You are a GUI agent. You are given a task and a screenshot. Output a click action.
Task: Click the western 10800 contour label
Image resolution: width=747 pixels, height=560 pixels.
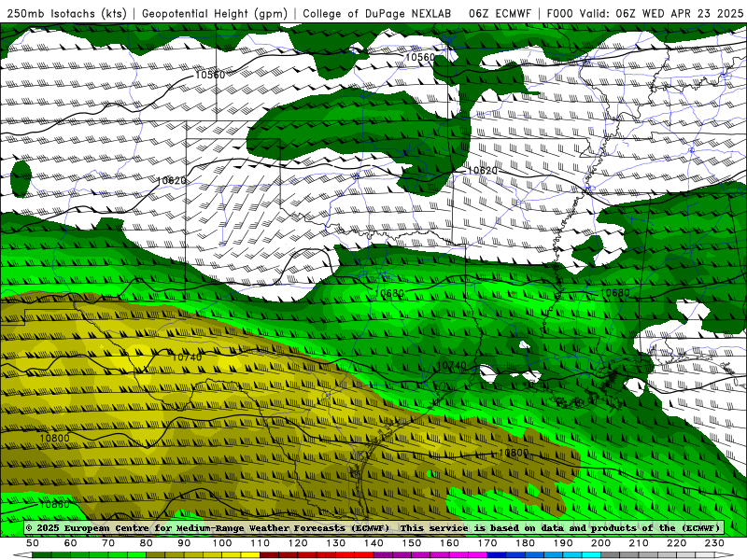54,438
